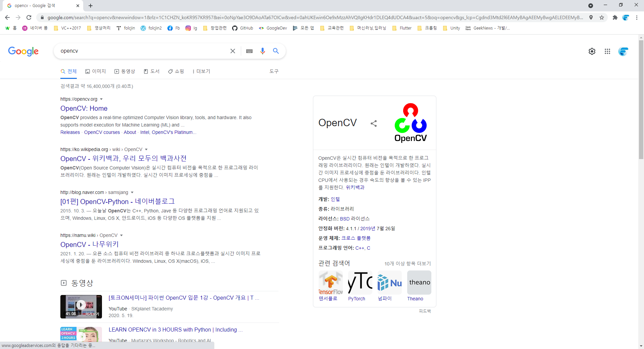Click the location pin icon in address bar

tap(591, 17)
